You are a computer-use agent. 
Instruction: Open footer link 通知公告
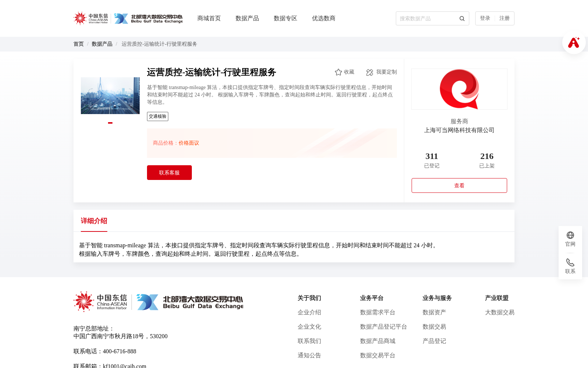click(309, 355)
